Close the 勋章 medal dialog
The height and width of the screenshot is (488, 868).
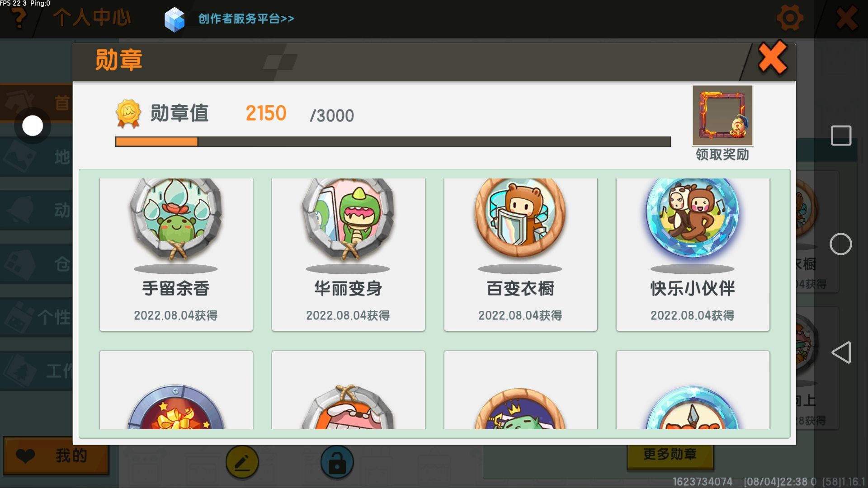(773, 59)
